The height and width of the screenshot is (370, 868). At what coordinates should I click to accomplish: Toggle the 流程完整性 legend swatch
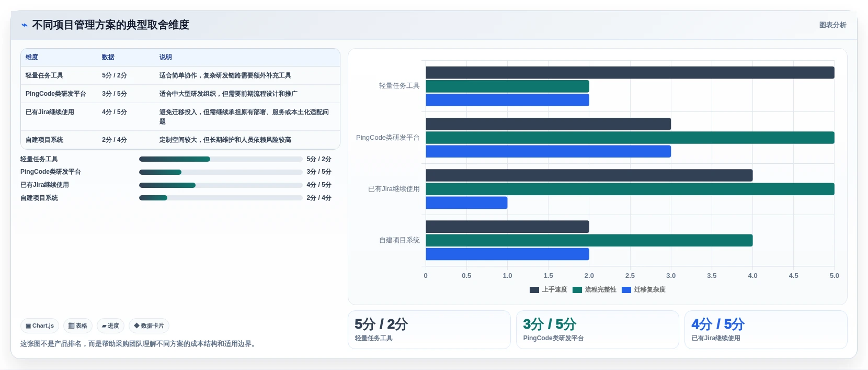click(577, 290)
